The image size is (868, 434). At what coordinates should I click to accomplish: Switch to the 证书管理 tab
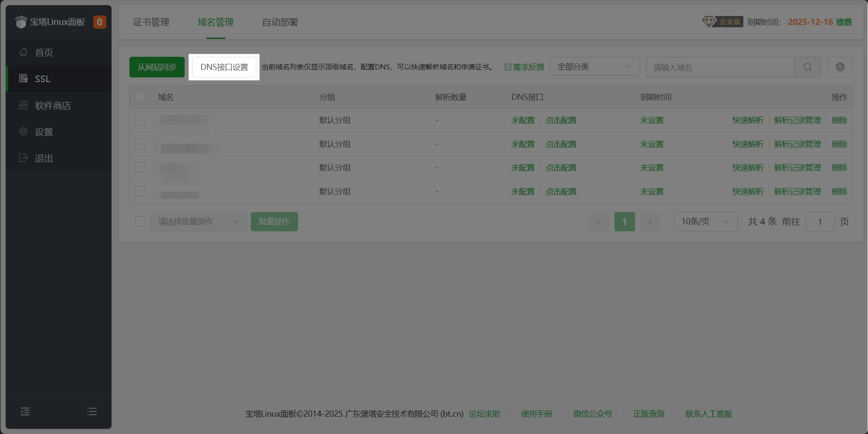[151, 22]
